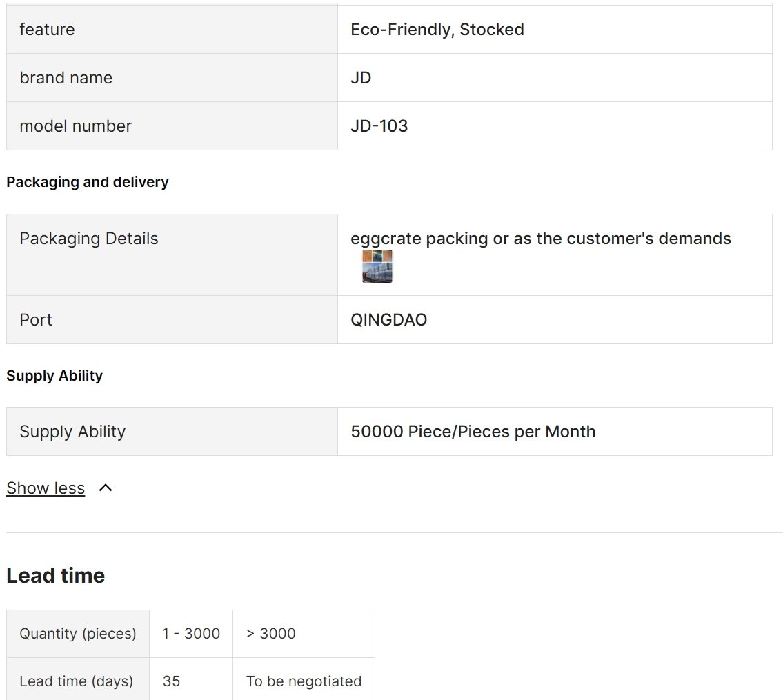The width and height of the screenshot is (783, 700).
Task: Collapse details with the up chevron
Action: pyautogui.click(x=106, y=488)
